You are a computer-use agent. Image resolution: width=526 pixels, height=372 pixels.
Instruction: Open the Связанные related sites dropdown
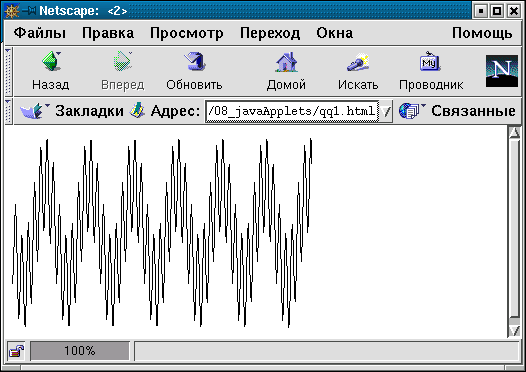click(457, 111)
